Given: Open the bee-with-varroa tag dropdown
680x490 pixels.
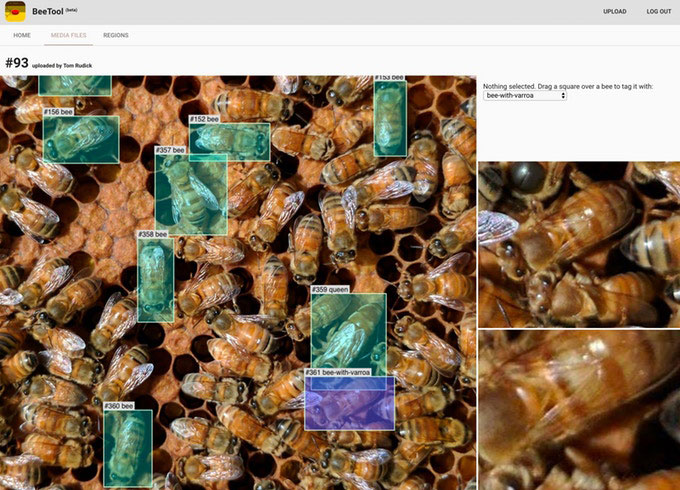Looking at the screenshot, I should pos(525,95).
